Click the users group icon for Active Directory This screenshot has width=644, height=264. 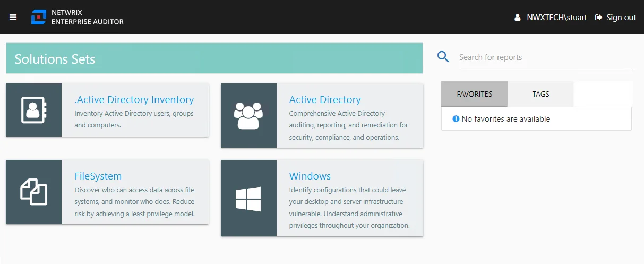point(248,115)
